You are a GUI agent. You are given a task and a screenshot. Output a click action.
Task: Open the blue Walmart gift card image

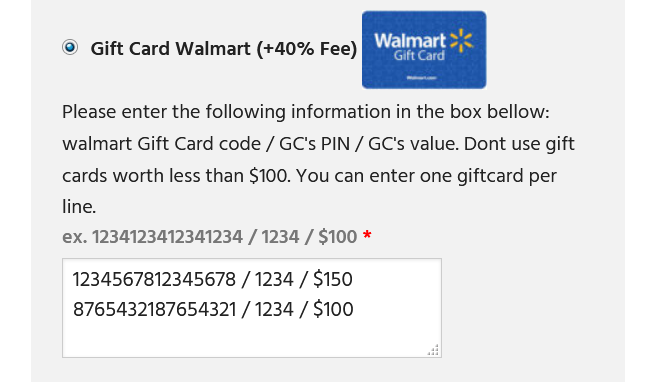[x=424, y=50]
